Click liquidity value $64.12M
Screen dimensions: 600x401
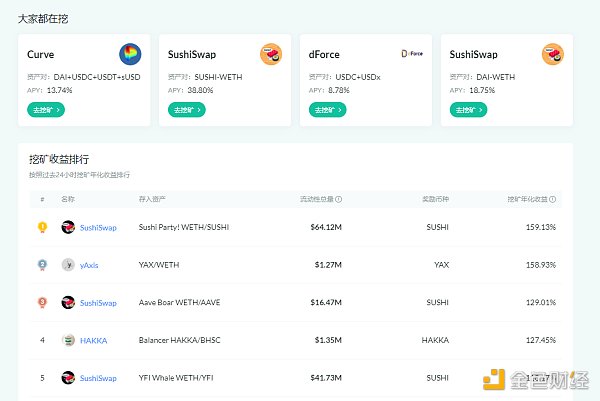click(x=326, y=227)
